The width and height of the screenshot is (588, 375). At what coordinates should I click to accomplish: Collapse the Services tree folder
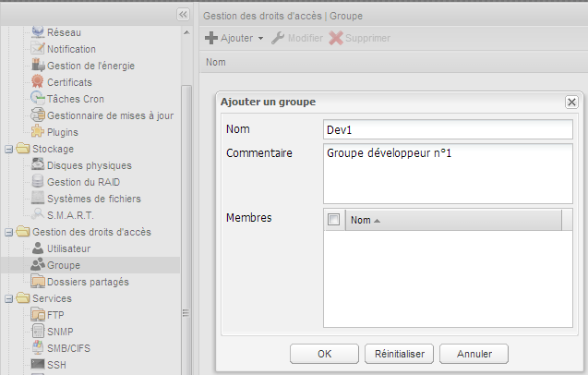point(8,298)
